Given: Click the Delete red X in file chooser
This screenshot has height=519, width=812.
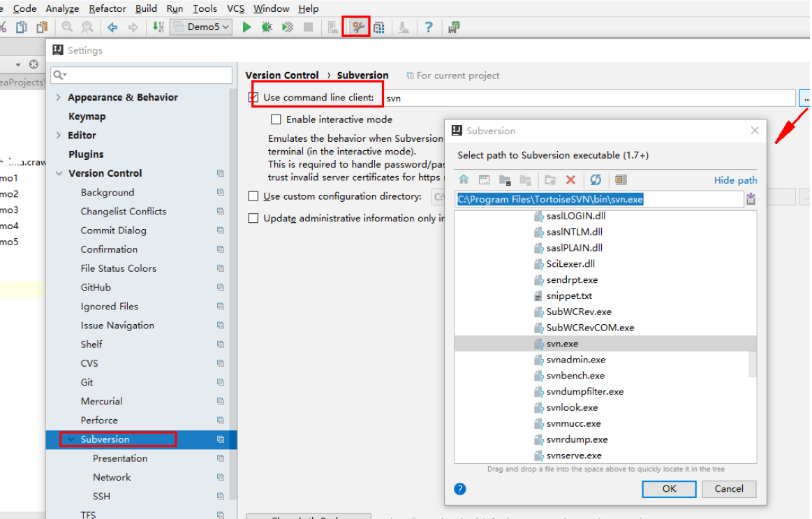Looking at the screenshot, I should [x=570, y=180].
